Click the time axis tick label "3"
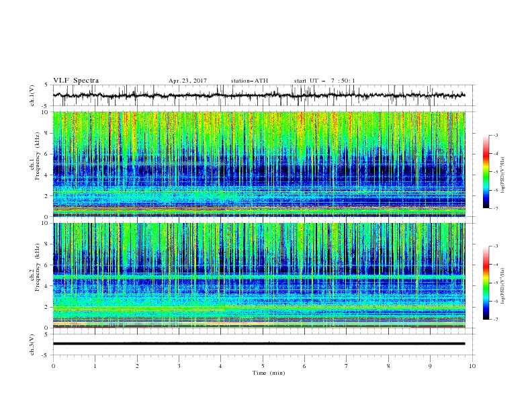 179,366
